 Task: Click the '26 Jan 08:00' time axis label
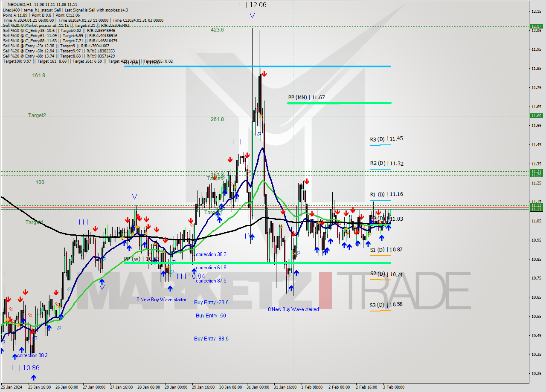(66, 387)
